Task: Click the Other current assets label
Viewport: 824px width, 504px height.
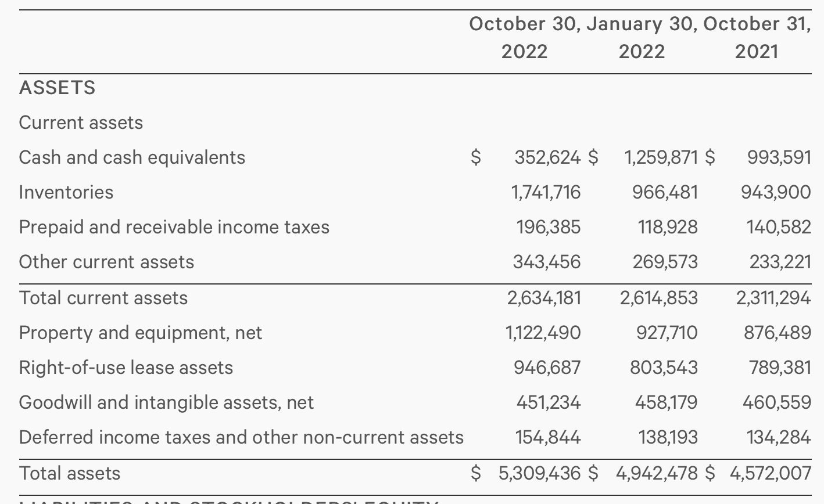Action: tap(106, 262)
